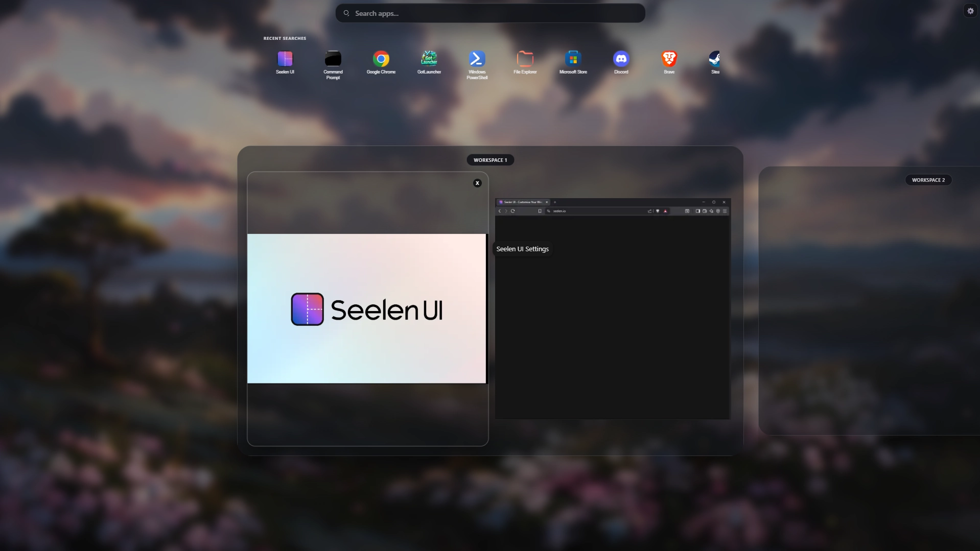The width and height of the screenshot is (980, 551).
Task: Reload the page in Brave thumbnail
Action: (x=512, y=211)
